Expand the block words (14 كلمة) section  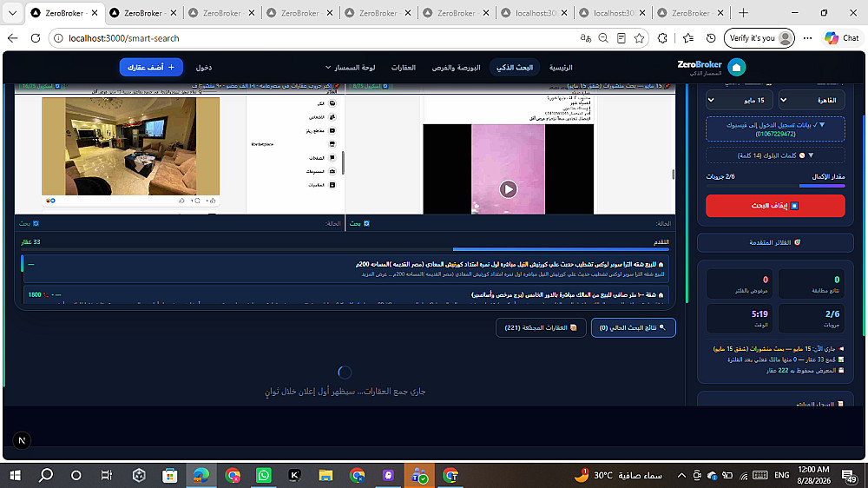click(775, 155)
